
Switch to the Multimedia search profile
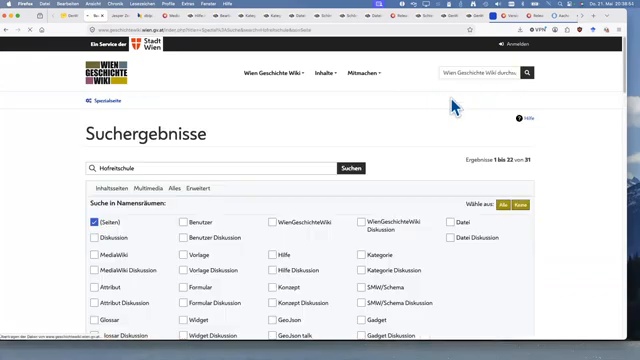tap(148, 188)
